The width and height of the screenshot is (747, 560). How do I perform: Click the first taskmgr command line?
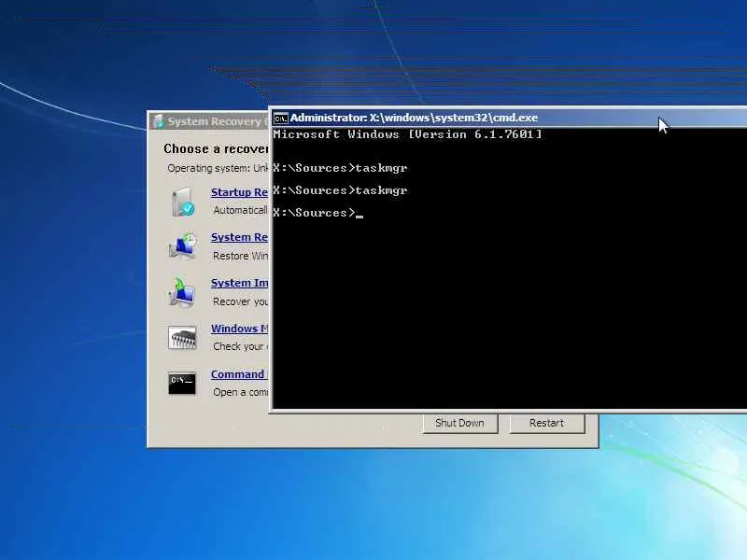(340, 168)
